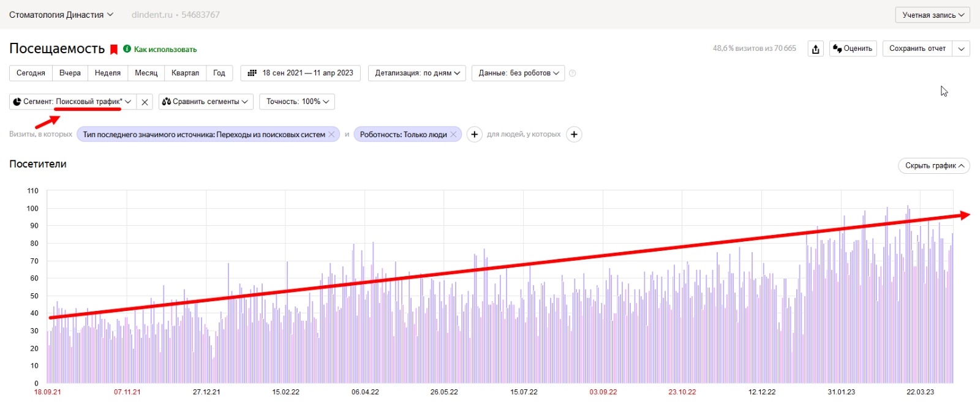Click the 27.12.21 date label on the axis
980x415 pixels.
click(x=206, y=392)
